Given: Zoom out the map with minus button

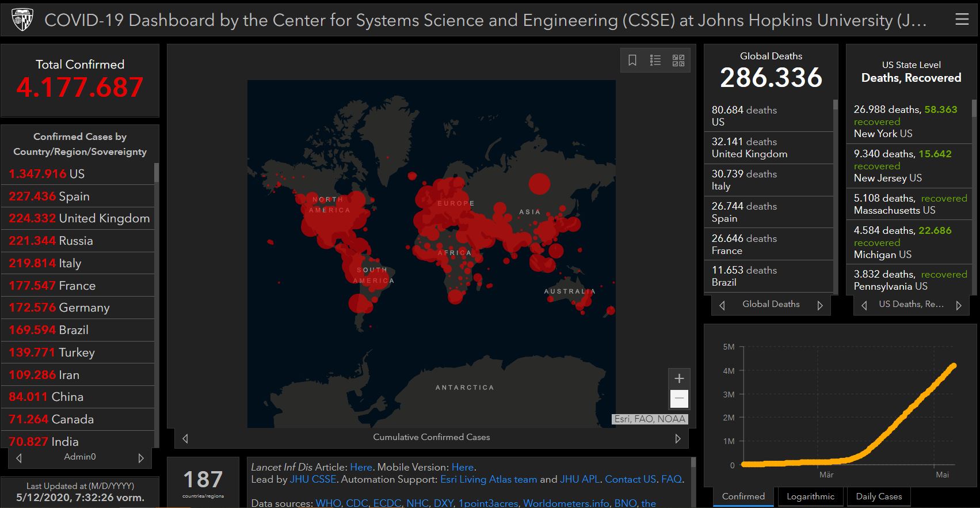Looking at the screenshot, I should (679, 398).
